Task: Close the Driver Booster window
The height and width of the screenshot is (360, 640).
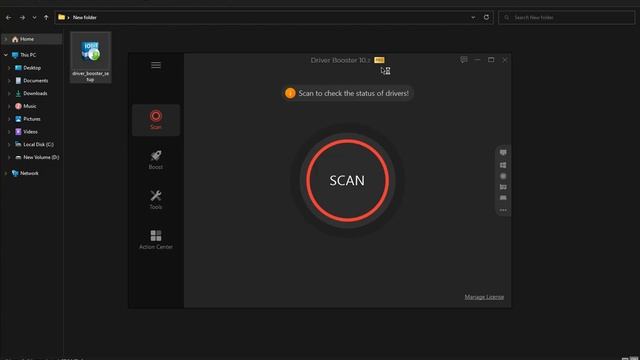Action: tap(504, 60)
